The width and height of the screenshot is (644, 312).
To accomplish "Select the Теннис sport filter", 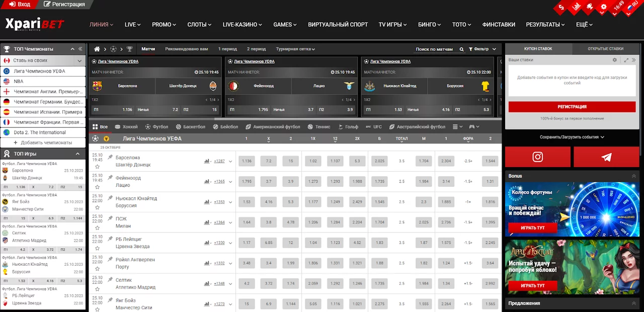I will [319, 127].
